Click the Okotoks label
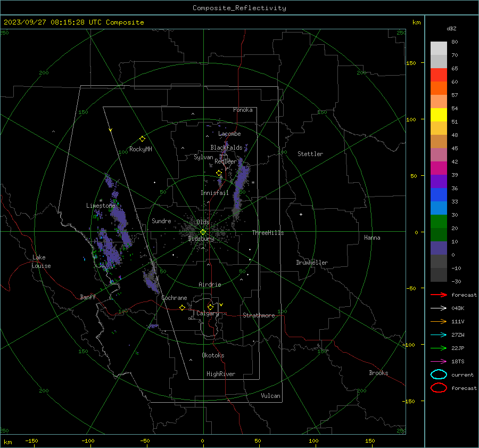479x448 pixels. tap(213, 355)
